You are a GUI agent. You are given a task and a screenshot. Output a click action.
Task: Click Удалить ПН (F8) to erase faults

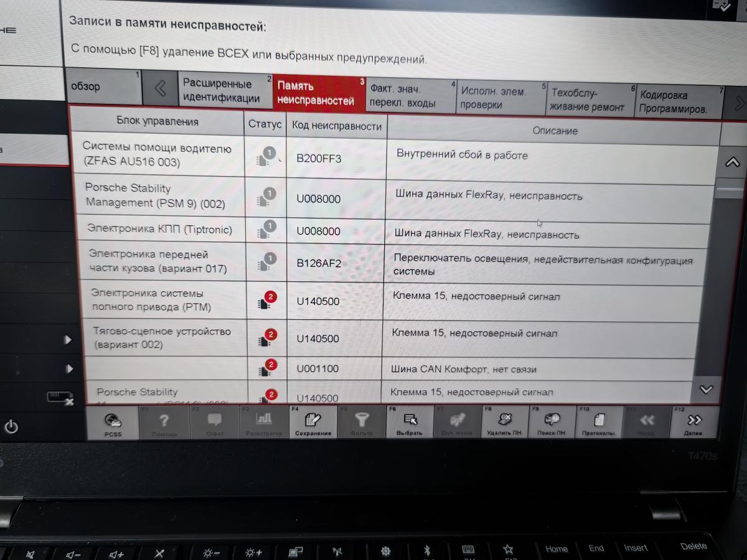(x=504, y=422)
